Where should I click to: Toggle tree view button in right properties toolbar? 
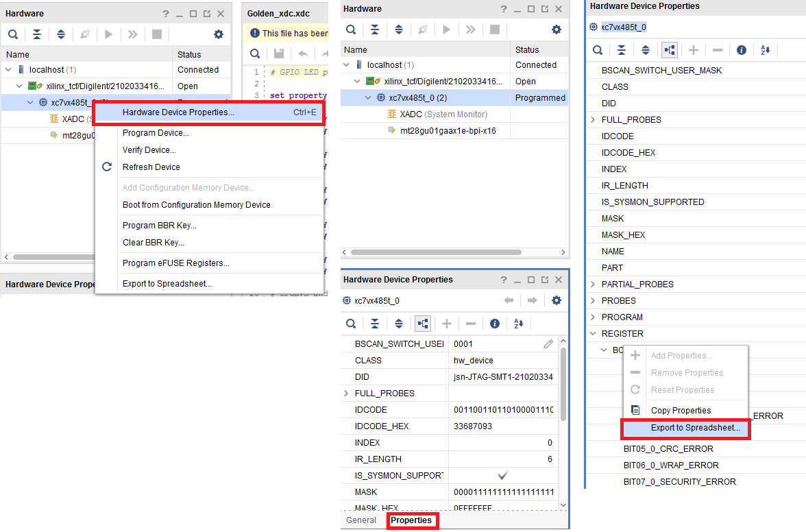click(670, 50)
